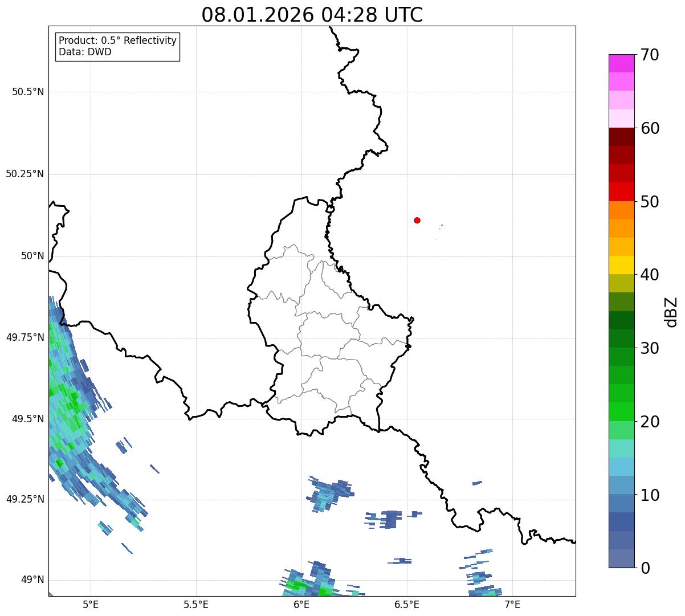Click the 50 colorbar tick label
Screen dimensions: 685x616
(x=650, y=202)
